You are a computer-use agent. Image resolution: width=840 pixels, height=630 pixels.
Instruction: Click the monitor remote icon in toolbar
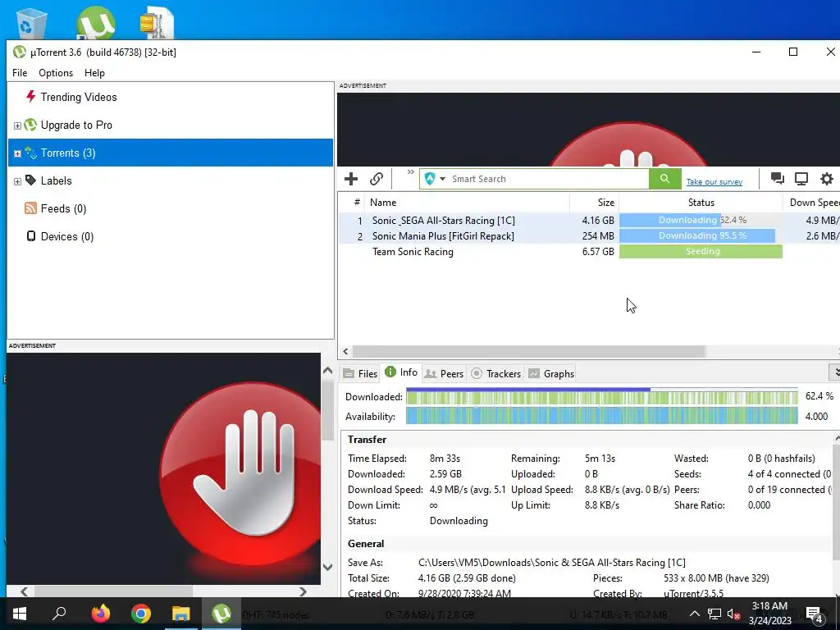(801, 178)
